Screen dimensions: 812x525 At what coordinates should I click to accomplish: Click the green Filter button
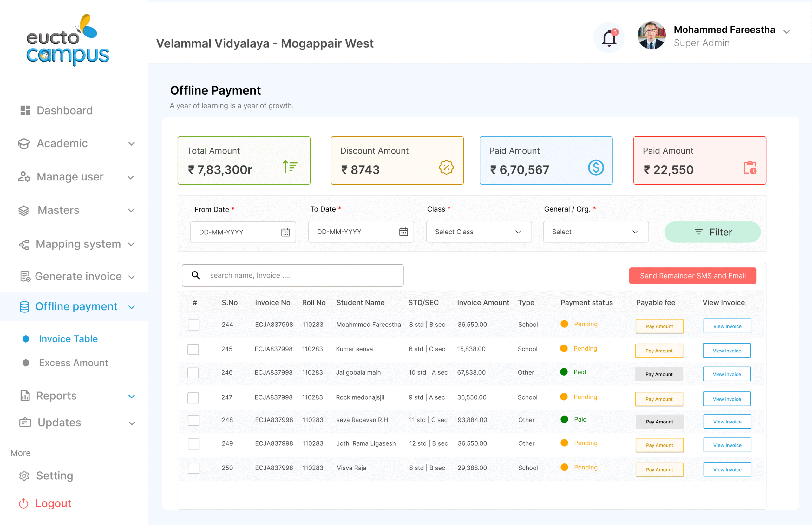pos(712,232)
